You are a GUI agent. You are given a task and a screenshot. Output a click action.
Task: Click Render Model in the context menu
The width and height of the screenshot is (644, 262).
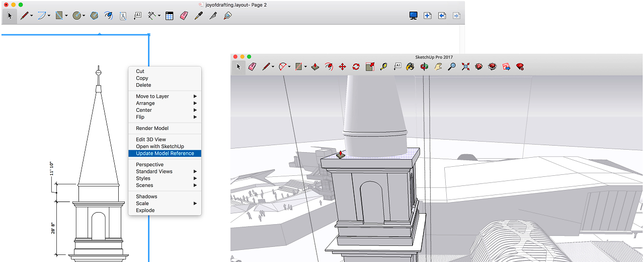[152, 128]
